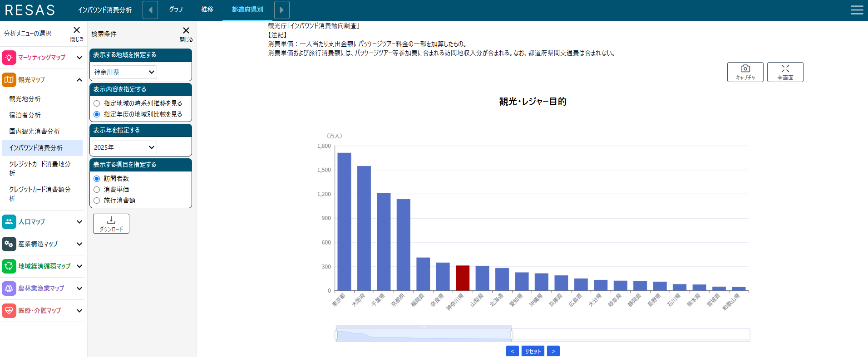Click the Regional Economy Circulation icon
Screen dimensions: 868x357
click(x=9, y=266)
